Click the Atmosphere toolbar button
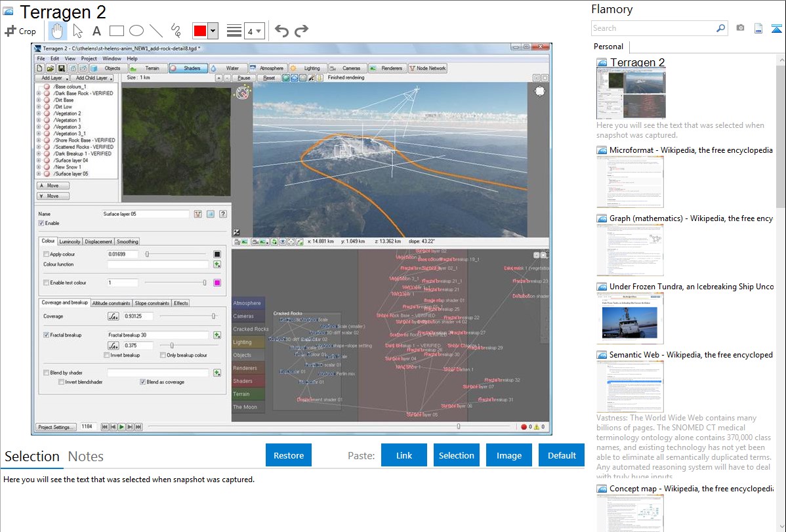 pyautogui.click(x=267, y=68)
